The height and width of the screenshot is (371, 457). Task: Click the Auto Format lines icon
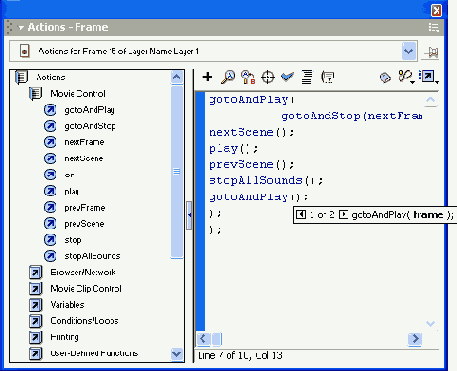307,77
